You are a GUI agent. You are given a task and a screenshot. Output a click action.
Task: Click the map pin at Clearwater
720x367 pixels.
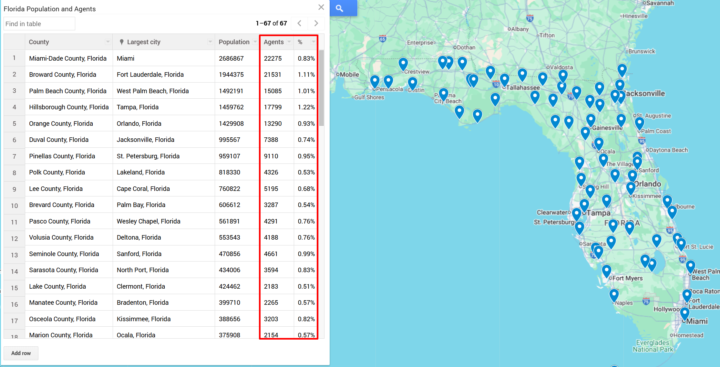[x=576, y=214]
